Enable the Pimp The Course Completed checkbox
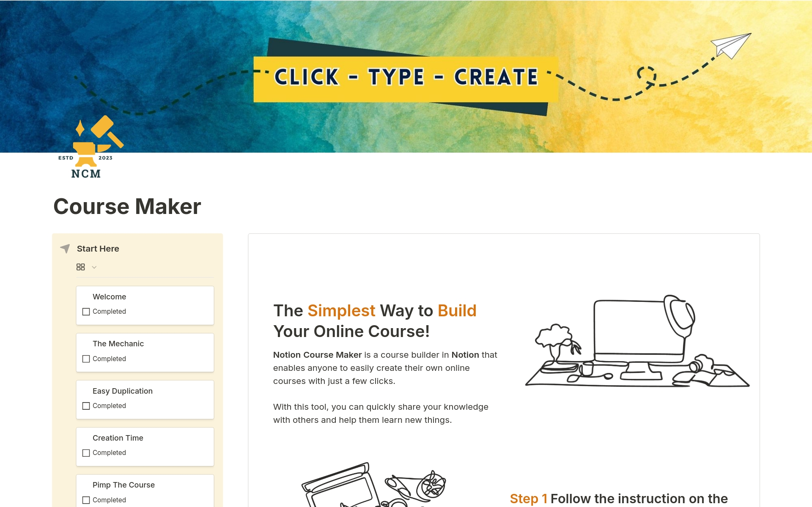This screenshot has height=507, width=812. point(86,499)
